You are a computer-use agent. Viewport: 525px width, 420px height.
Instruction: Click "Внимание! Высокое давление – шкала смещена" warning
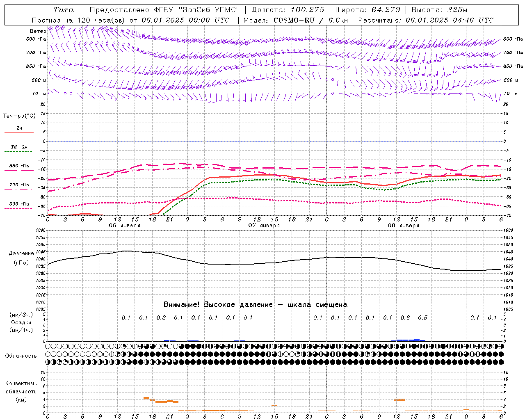[255, 304]
